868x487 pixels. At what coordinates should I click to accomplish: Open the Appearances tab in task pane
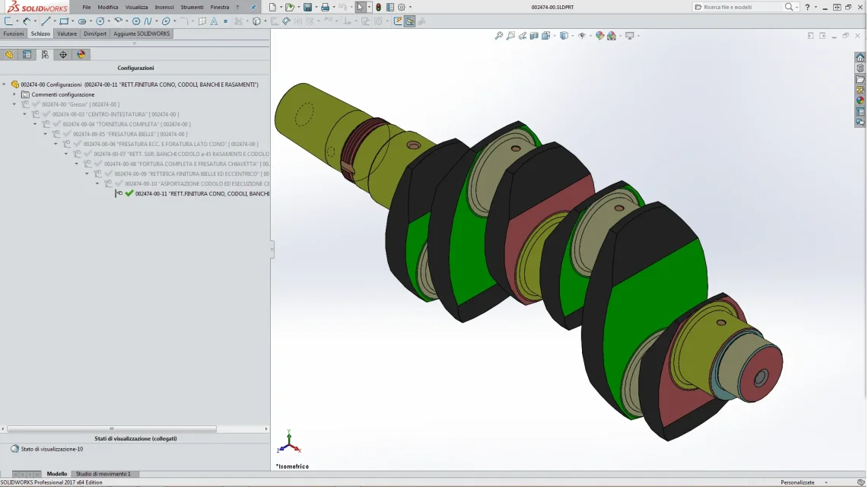pyautogui.click(x=860, y=100)
